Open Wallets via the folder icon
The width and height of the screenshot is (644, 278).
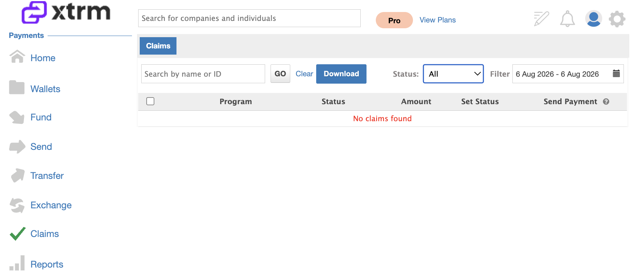pyautogui.click(x=17, y=88)
